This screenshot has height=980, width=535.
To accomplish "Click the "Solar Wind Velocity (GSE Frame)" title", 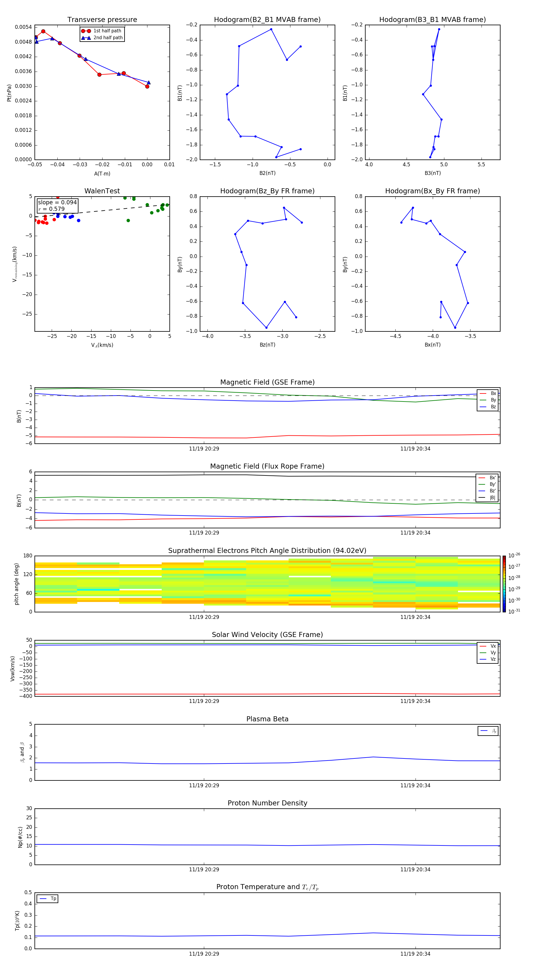I will [x=267, y=635].
